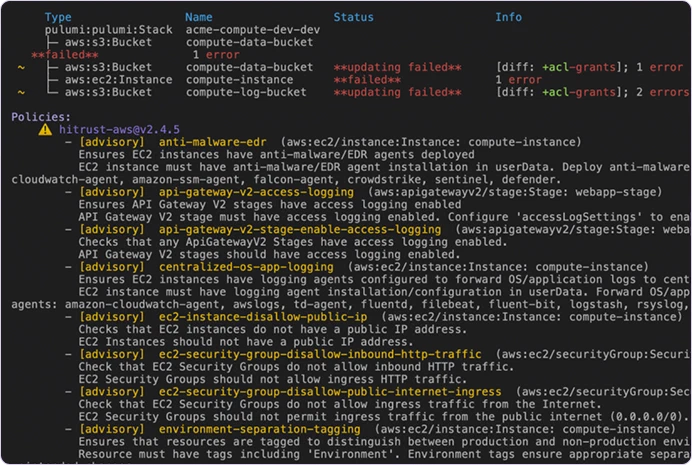
Task: Click 'EC2 Security Groups should not allow ingress HTTP traffic.'
Action: pos(273,379)
